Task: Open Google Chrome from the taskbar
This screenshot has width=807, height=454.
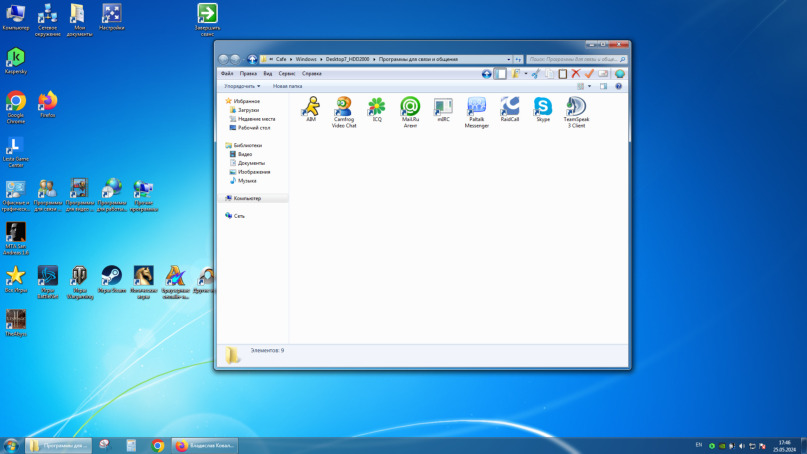Action: coord(158,446)
